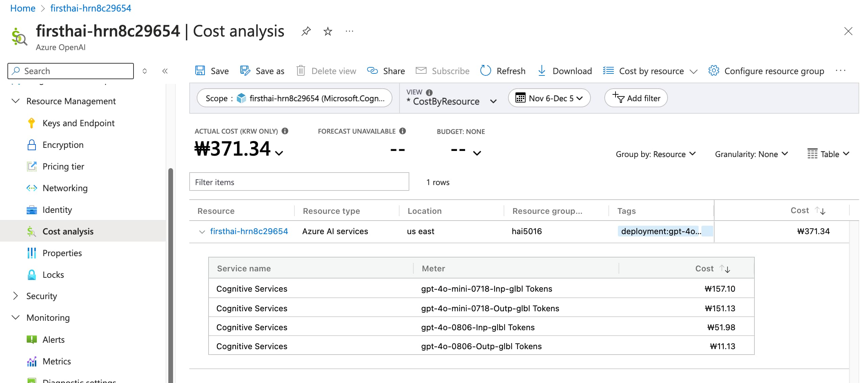This screenshot has height=383, width=868.
Task: Open Configure resource group settings
Action: [766, 71]
